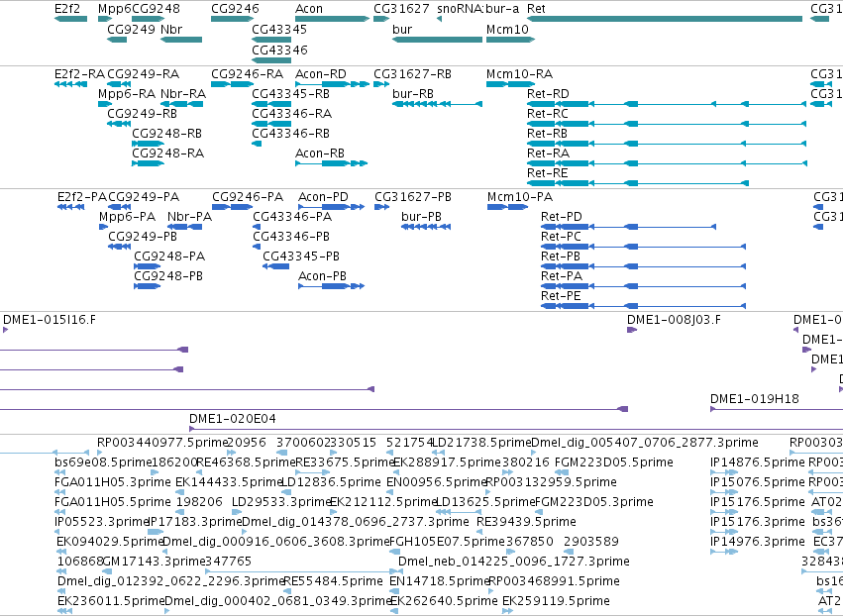Select the FGM223D05.5prime EST label
The width and height of the screenshot is (843, 616).
(613, 462)
